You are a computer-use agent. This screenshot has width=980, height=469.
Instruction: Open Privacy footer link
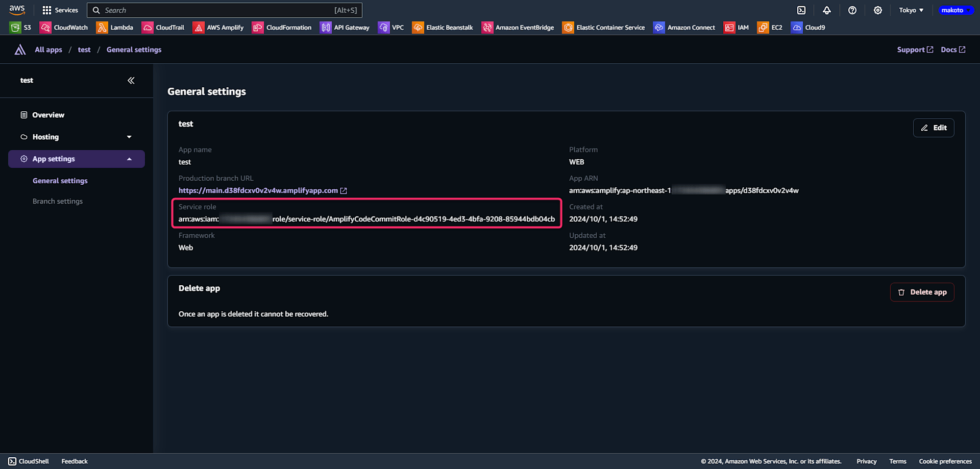866,461
